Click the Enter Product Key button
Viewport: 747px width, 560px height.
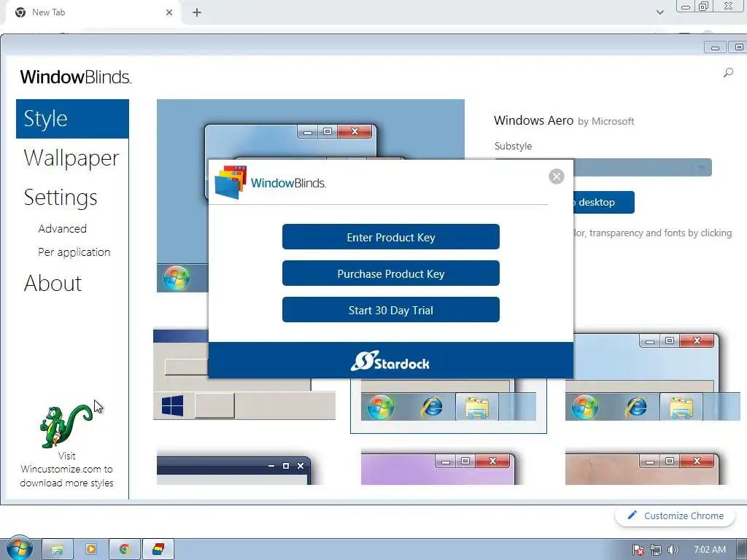coord(391,237)
